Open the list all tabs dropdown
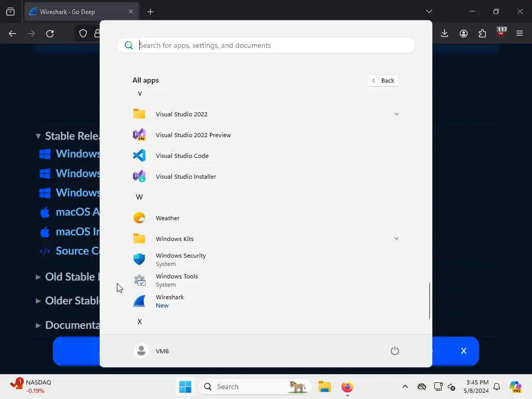 [429, 11]
